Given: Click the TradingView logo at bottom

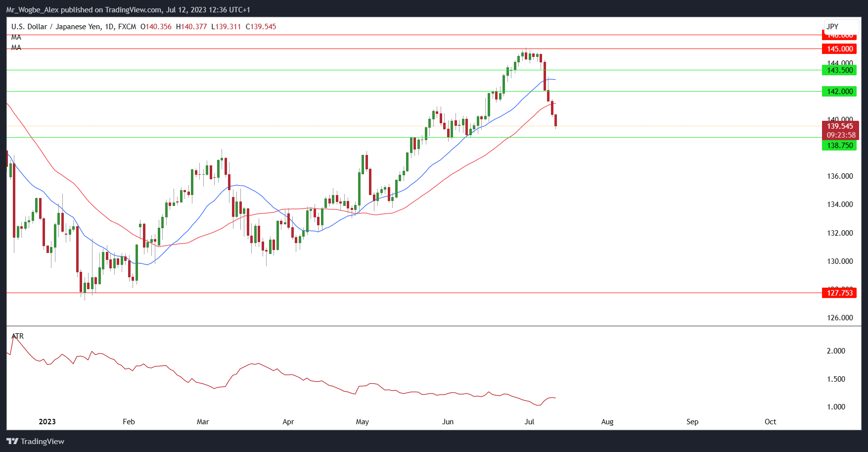Looking at the screenshot, I should coord(36,441).
